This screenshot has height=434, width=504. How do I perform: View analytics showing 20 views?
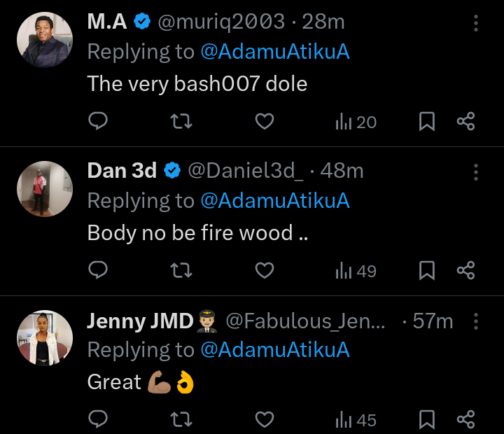[356, 122]
